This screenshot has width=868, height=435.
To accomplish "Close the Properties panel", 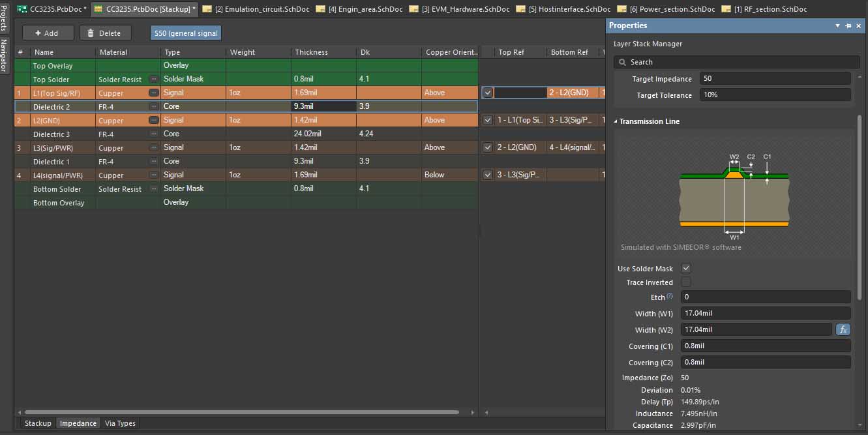I will (860, 25).
